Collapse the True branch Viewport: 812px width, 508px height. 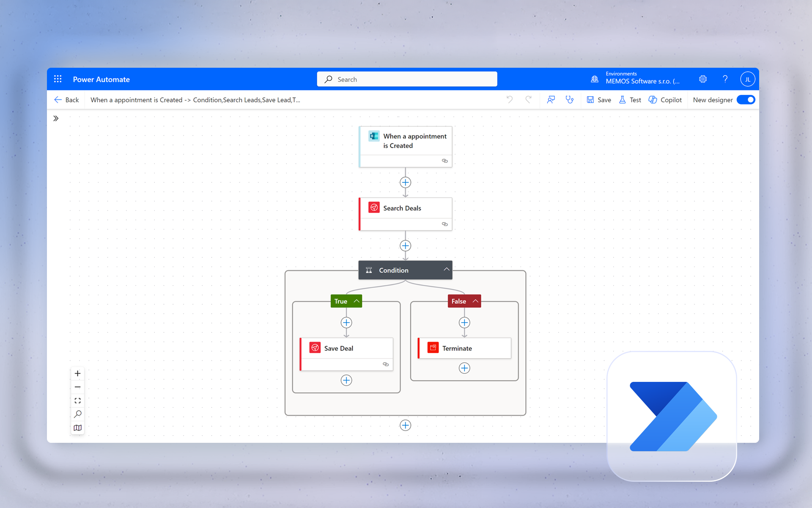tap(357, 301)
